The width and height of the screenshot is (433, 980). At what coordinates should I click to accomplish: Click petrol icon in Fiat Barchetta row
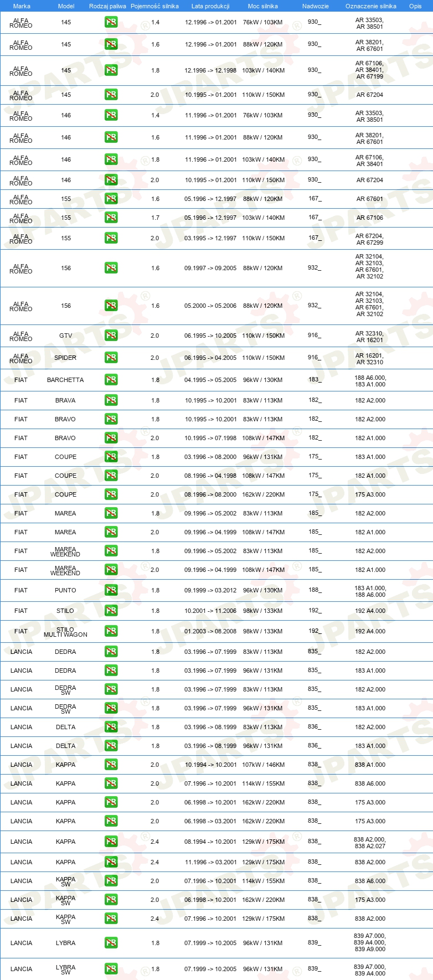111,380
